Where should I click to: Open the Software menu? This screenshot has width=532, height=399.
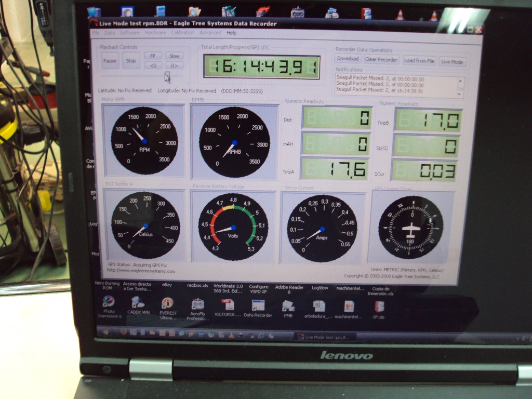point(129,33)
